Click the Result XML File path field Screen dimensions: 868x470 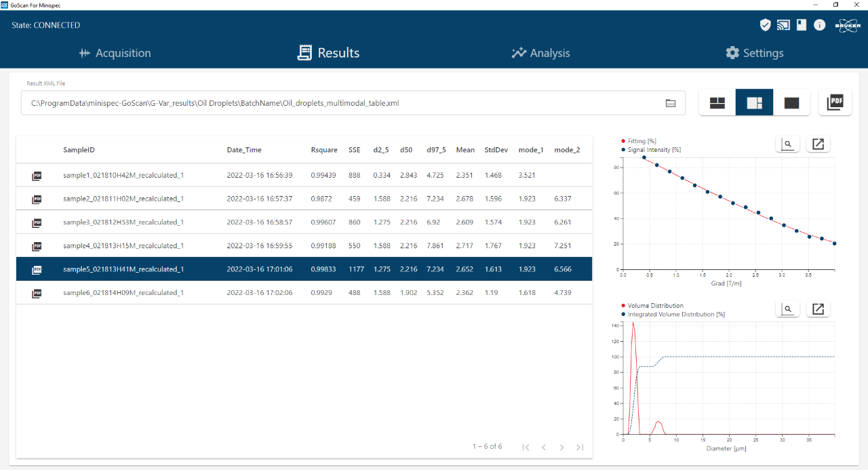click(339, 103)
